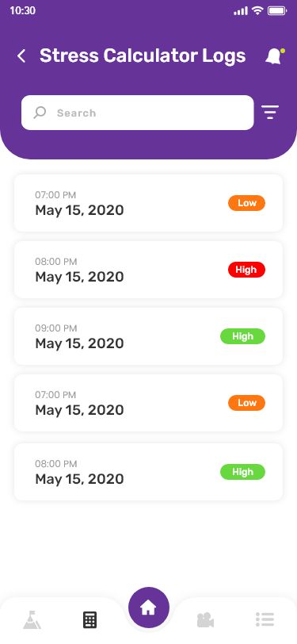This screenshot has width=297, height=644.
Task: Tap the first orange Low badge
Action: tap(246, 203)
